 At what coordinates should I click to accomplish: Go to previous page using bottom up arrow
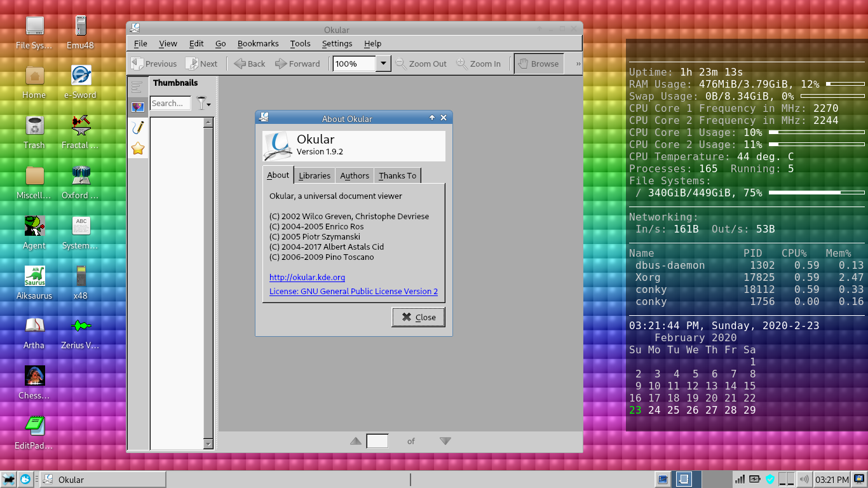[x=356, y=441]
